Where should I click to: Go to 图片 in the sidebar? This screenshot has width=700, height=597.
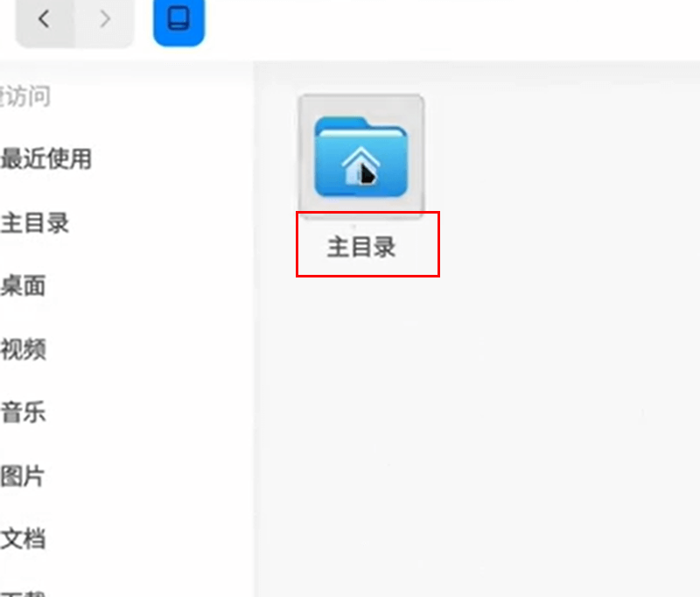23,476
